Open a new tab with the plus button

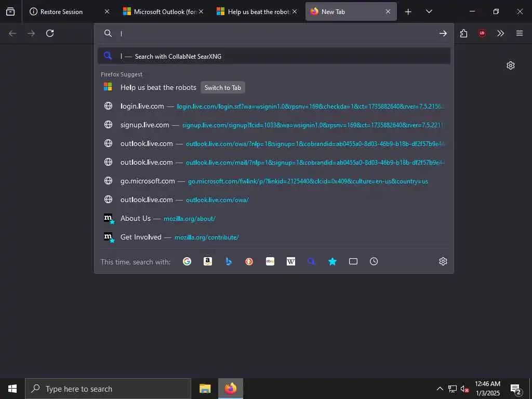tap(408, 12)
